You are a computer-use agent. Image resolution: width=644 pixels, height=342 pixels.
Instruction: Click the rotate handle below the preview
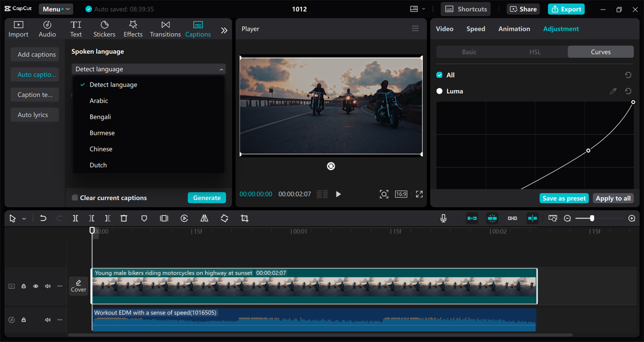pyautogui.click(x=331, y=166)
